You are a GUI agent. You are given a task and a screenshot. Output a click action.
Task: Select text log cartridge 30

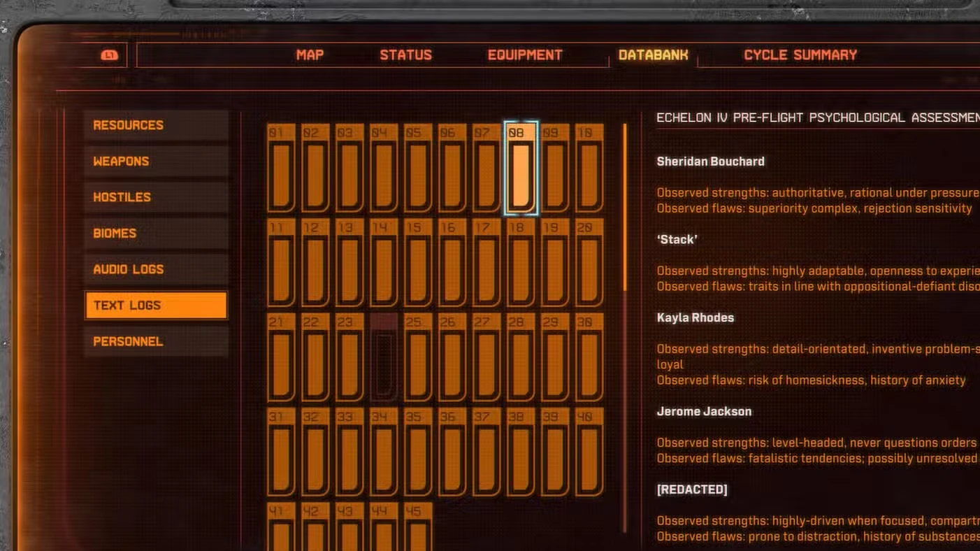pyautogui.click(x=589, y=357)
